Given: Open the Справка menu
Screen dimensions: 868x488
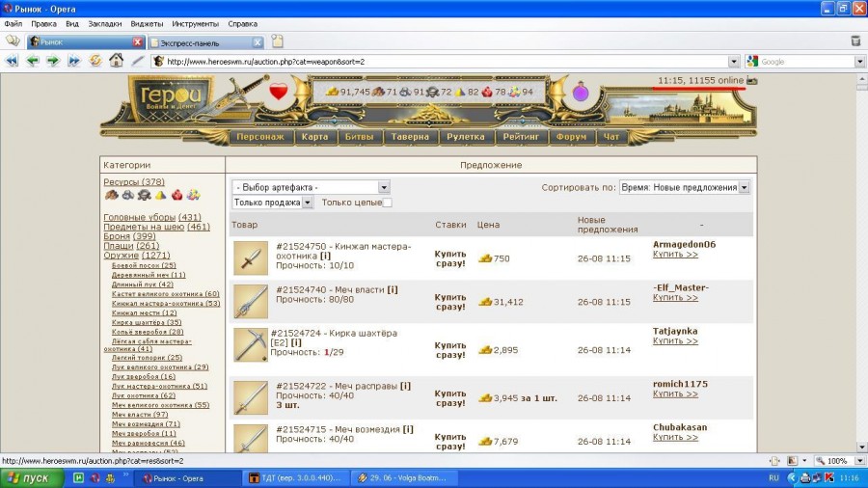Looking at the screenshot, I should 242,24.
